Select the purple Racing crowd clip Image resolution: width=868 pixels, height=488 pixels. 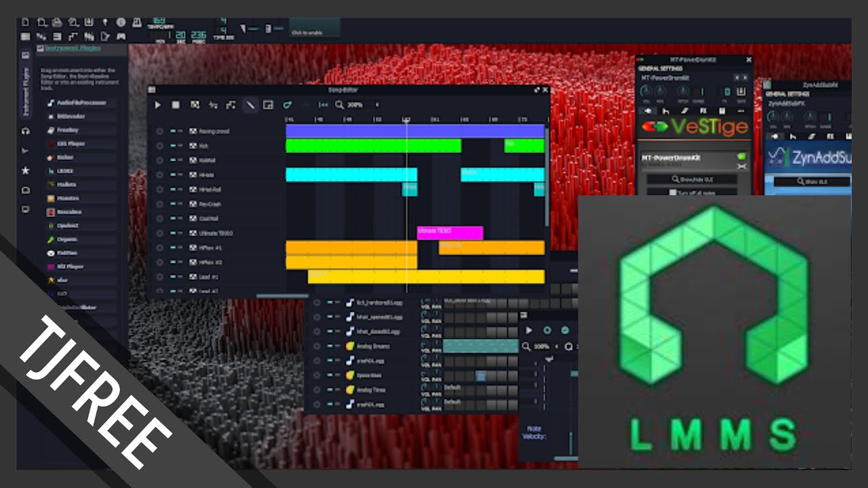point(415,131)
